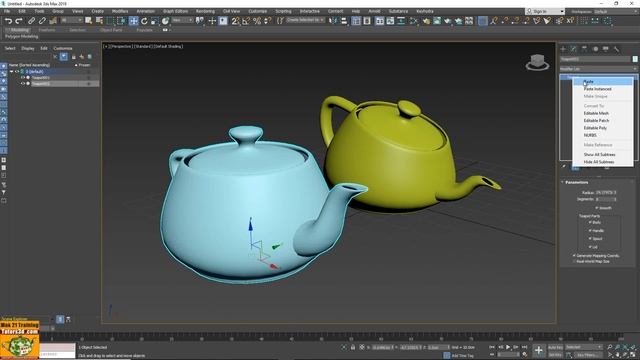This screenshot has width=640, height=360.
Task: Click the Set Key plus button
Action: tap(538, 350)
